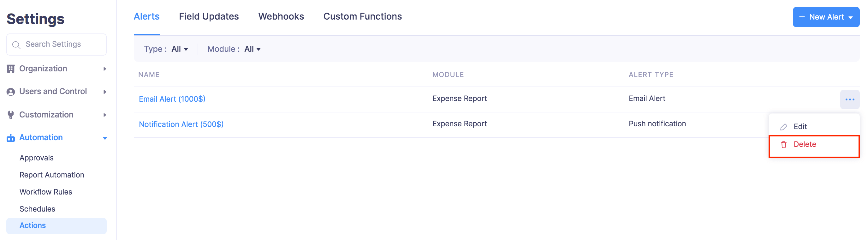This screenshot has width=868, height=240.
Task: Collapse the Automation section arrow
Action: [x=105, y=138]
